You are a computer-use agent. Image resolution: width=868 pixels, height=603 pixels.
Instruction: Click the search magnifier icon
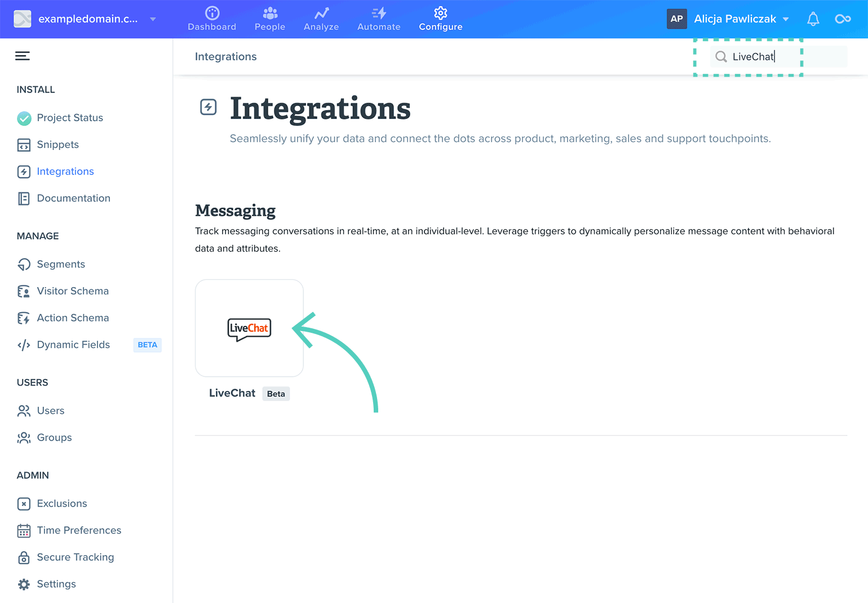coord(721,56)
